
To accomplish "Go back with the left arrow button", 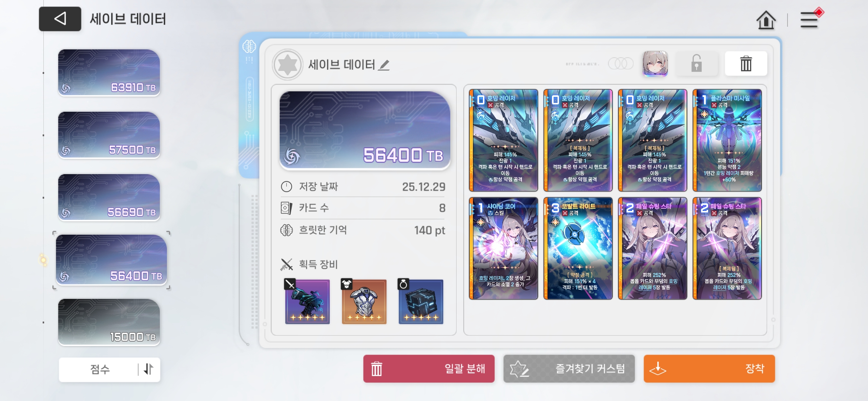I will coord(60,19).
